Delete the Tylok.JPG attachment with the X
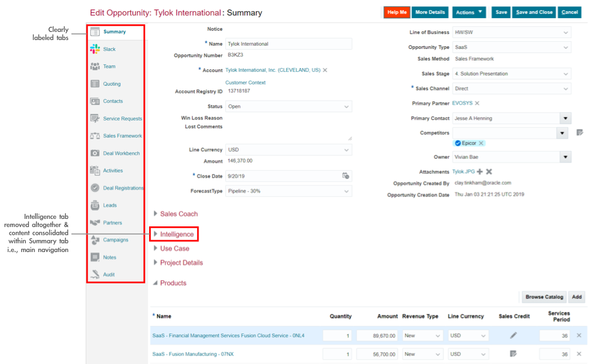Viewport: 598px width, 364px height. (x=489, y=172)
